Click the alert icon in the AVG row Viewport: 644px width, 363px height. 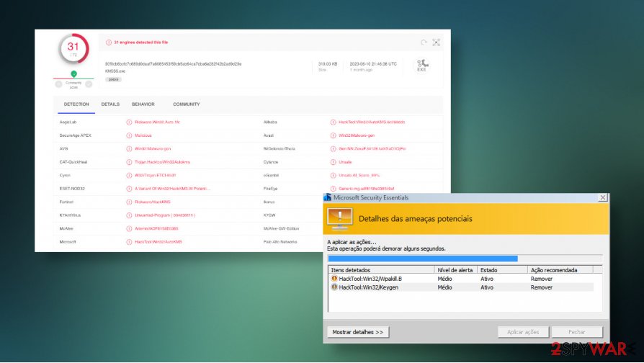[x=129, y=148]
